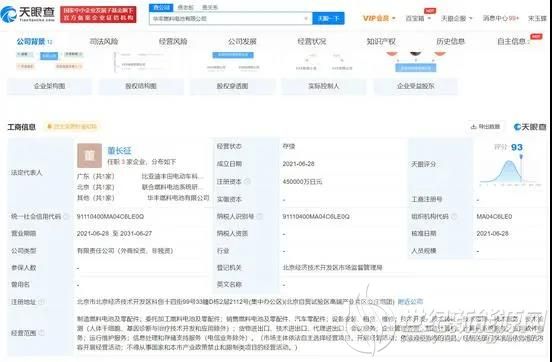Select business term 2021-06-28 至 2031-06-27
This screenshot has height=362, width=552.
coord(113,233)
